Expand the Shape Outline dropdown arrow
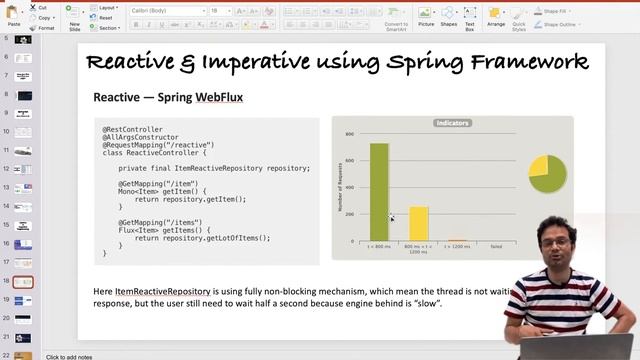640x360 pixels. [579, 24]
